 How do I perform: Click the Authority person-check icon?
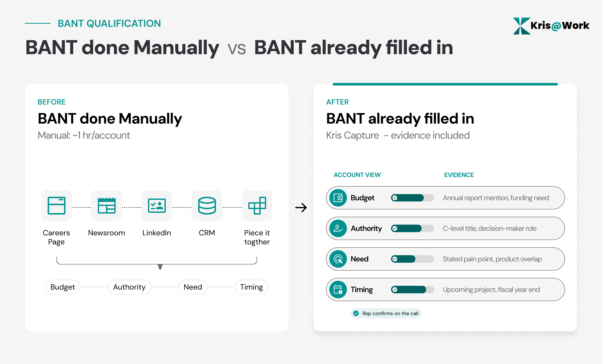coord(338,228)
